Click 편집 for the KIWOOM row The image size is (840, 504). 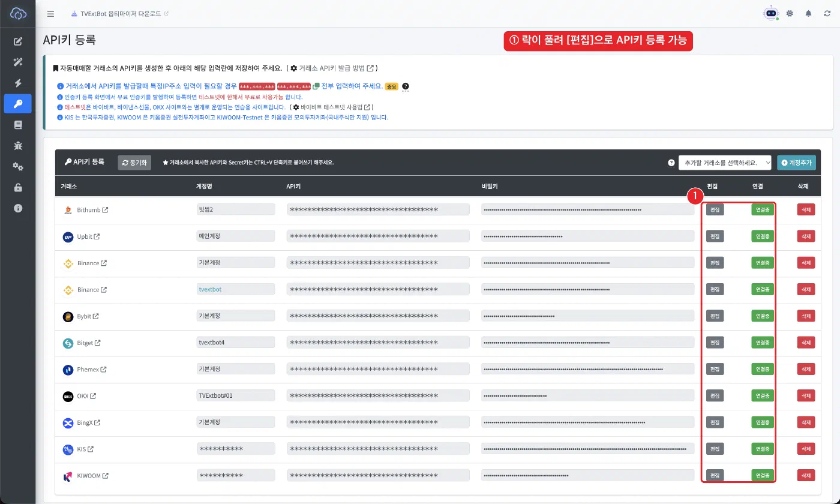(715, 475)
